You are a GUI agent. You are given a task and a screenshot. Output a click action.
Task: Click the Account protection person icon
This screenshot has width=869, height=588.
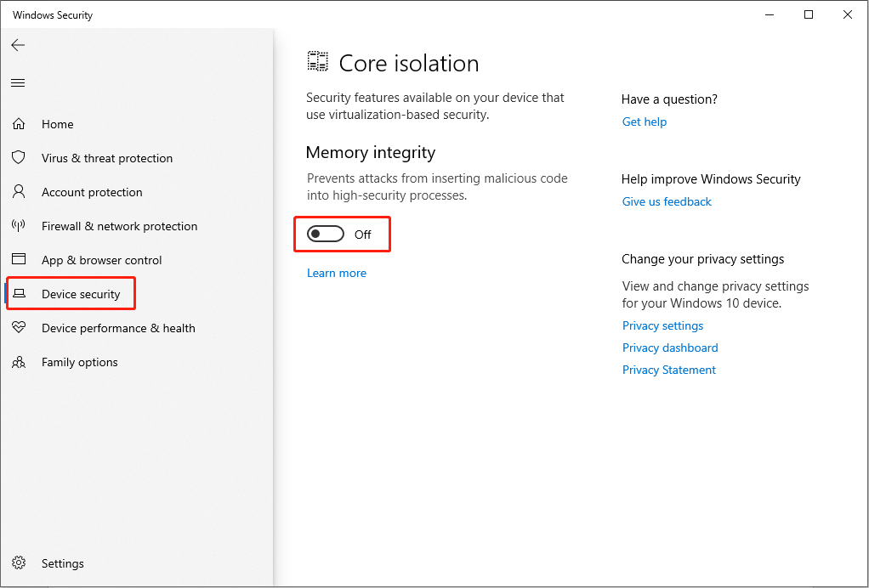click(x=19, y=192)
